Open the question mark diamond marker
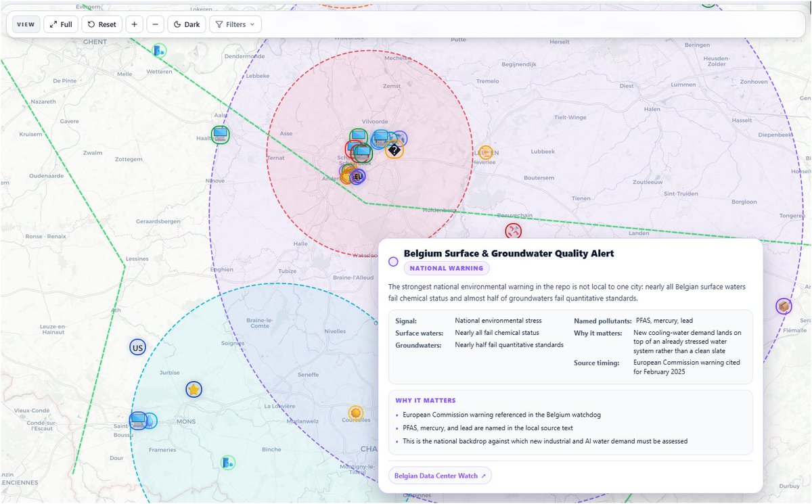 tap(394, 150)
